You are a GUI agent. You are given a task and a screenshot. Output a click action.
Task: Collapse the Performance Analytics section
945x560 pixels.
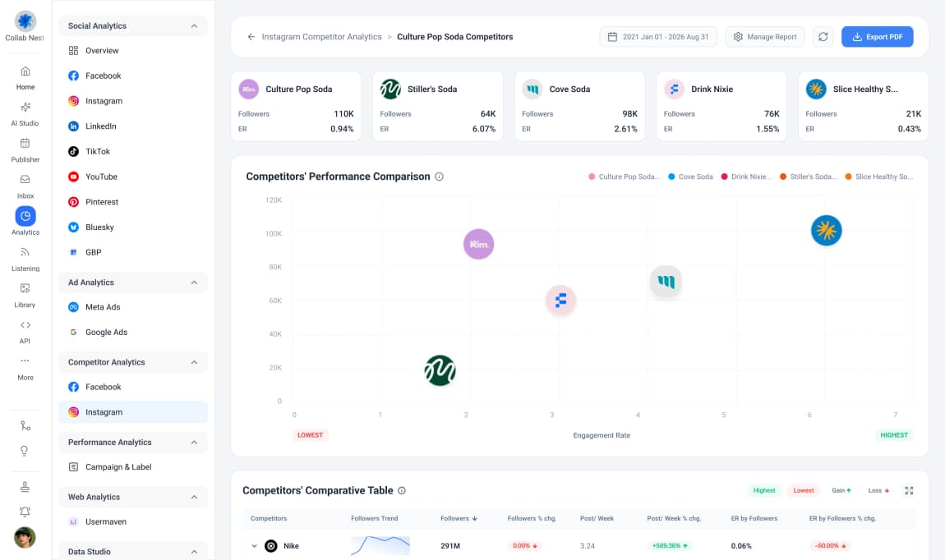coord(194,443)
